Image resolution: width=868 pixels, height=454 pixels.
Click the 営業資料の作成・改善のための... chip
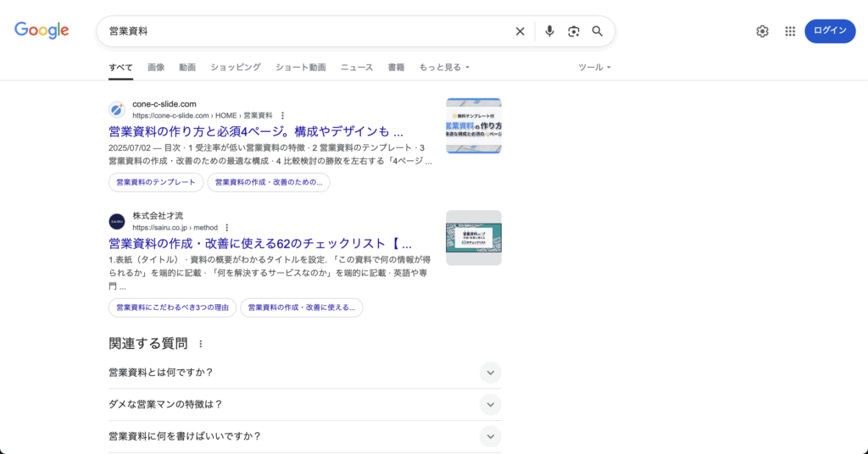(269, 182)
